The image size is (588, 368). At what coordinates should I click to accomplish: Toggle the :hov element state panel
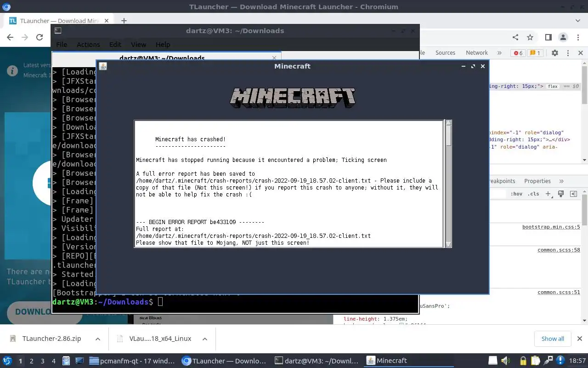pyautogui.click(x=516, y=194)
